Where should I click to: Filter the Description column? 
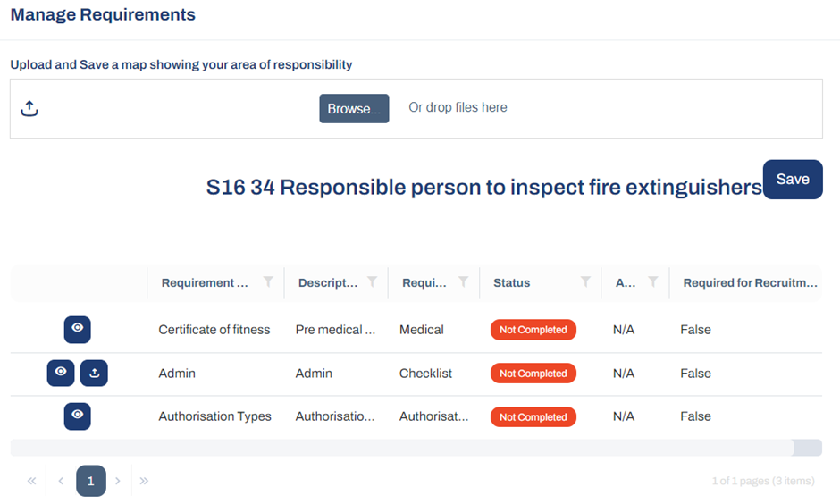pos(372,281)
